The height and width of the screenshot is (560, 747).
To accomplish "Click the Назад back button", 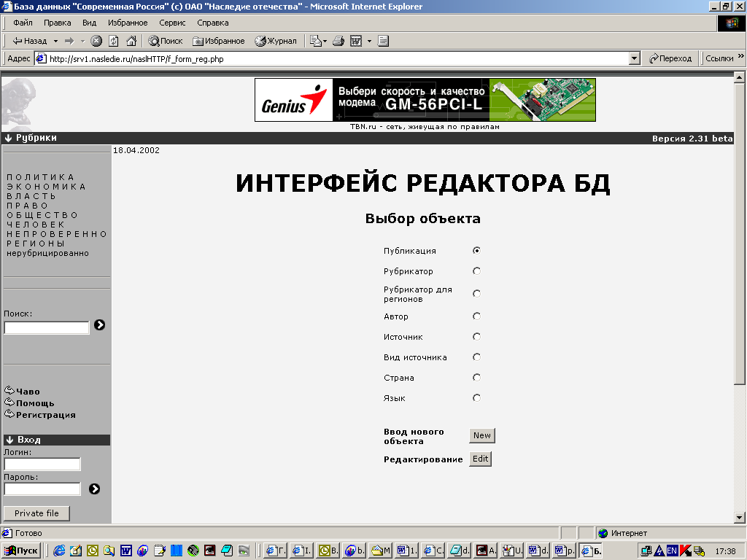I will point(29,41).
